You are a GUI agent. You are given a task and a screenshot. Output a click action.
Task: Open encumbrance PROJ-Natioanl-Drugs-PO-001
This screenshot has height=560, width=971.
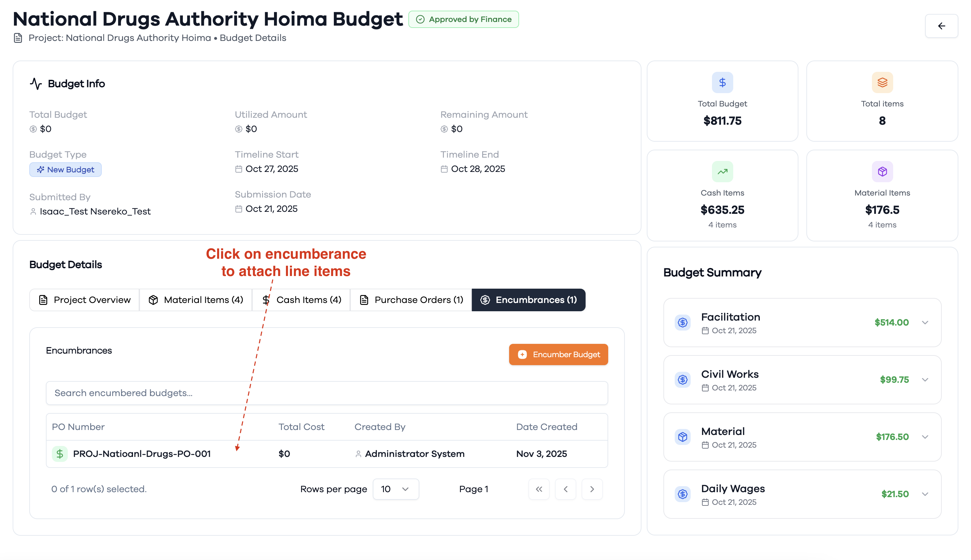click(x=142, y=454)
